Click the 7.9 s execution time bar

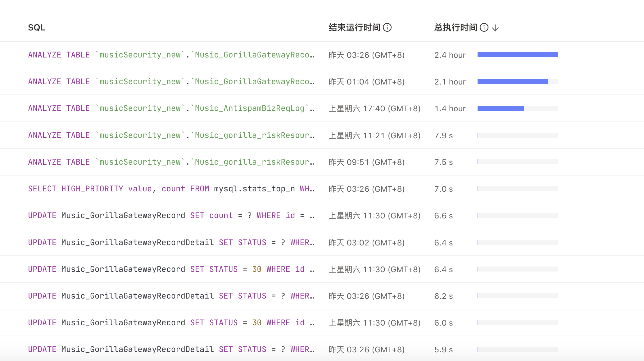tap(518, 135)
